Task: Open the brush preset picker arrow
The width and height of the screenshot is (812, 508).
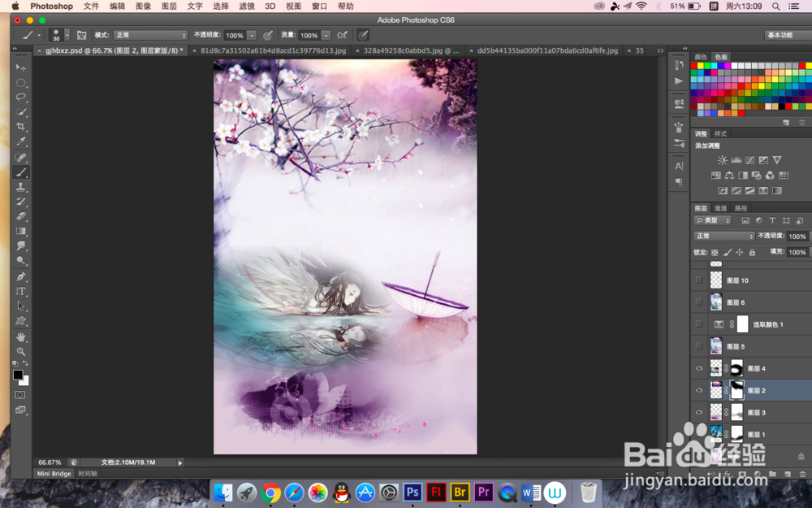Action: pyautogui.click(x=67, y=35)
